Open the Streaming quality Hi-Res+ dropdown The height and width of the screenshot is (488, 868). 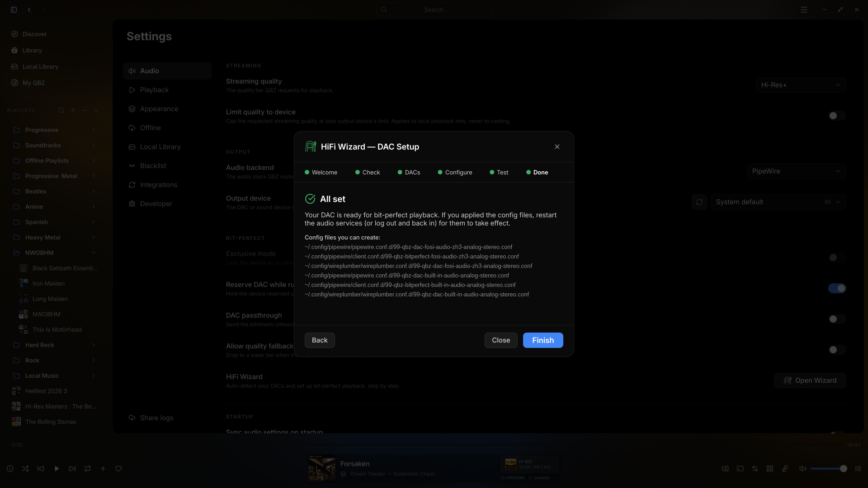pyautogui.click(x=801, y=85)
